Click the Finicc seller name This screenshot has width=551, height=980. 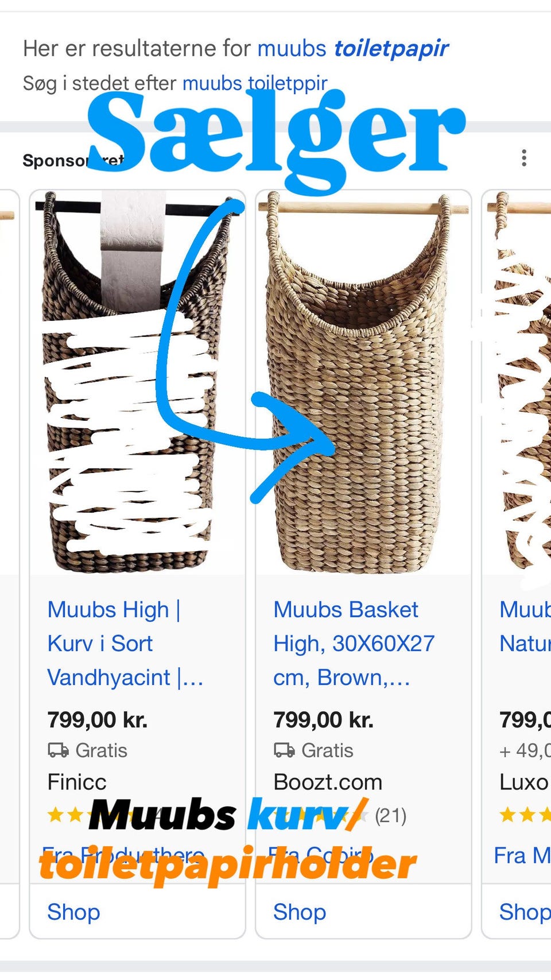[77, 782]
